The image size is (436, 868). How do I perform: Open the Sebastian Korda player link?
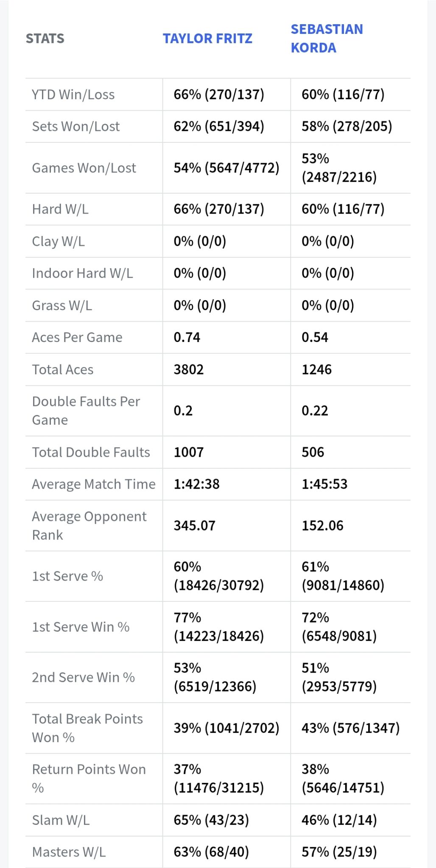pyautogui.click(x=327, y=38)
